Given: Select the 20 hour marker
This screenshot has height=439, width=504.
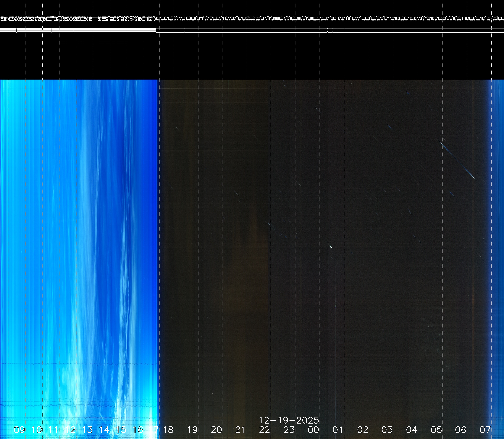Looking at the screenshot, I should [x=216, y=430].
